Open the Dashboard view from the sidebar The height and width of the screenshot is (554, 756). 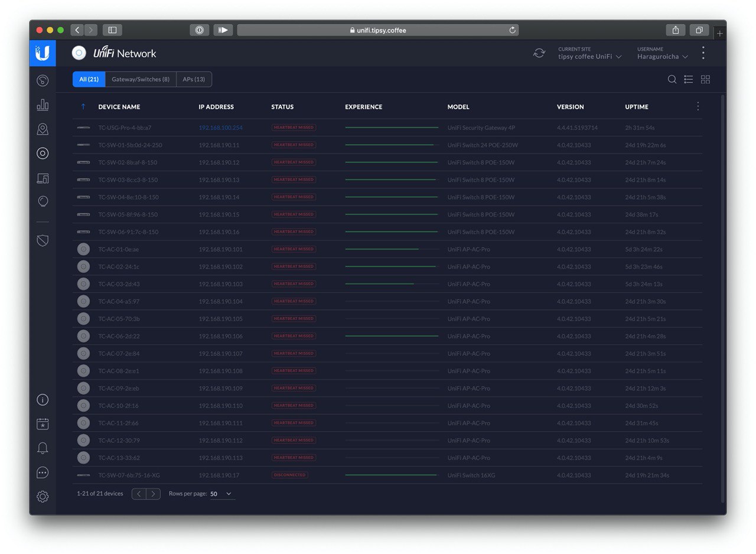click(43, 81)
